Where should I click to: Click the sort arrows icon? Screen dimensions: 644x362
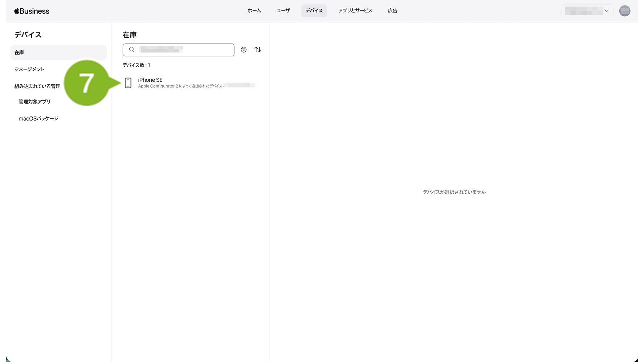[258, 50]
